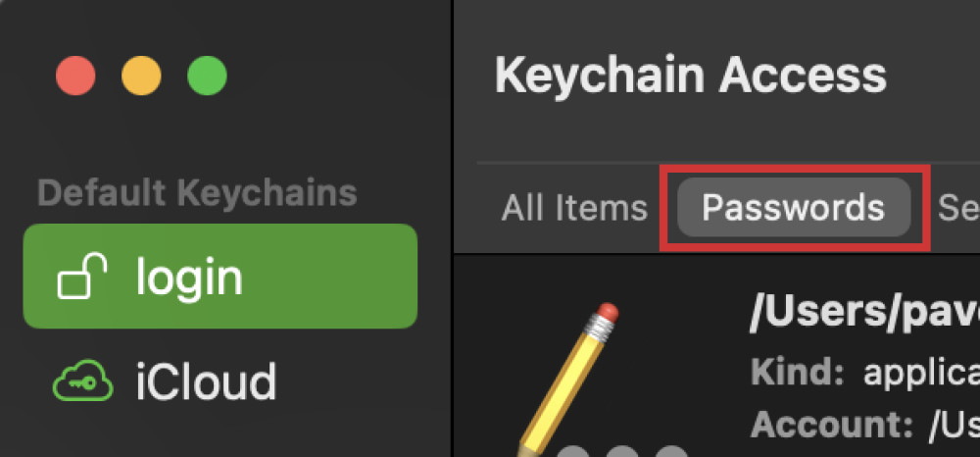Click the divider between sidebar and content
Viewport: 980px width, 457px height.
coord(452,228)
